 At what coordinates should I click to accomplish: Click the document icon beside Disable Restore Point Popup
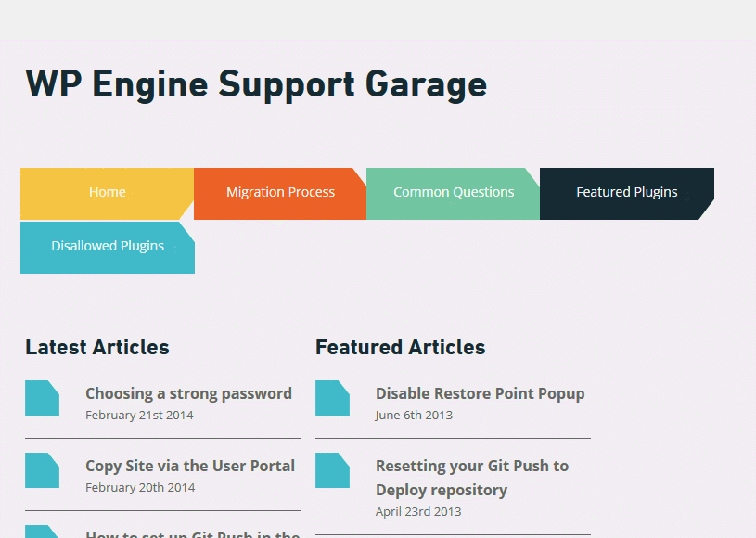333,398
